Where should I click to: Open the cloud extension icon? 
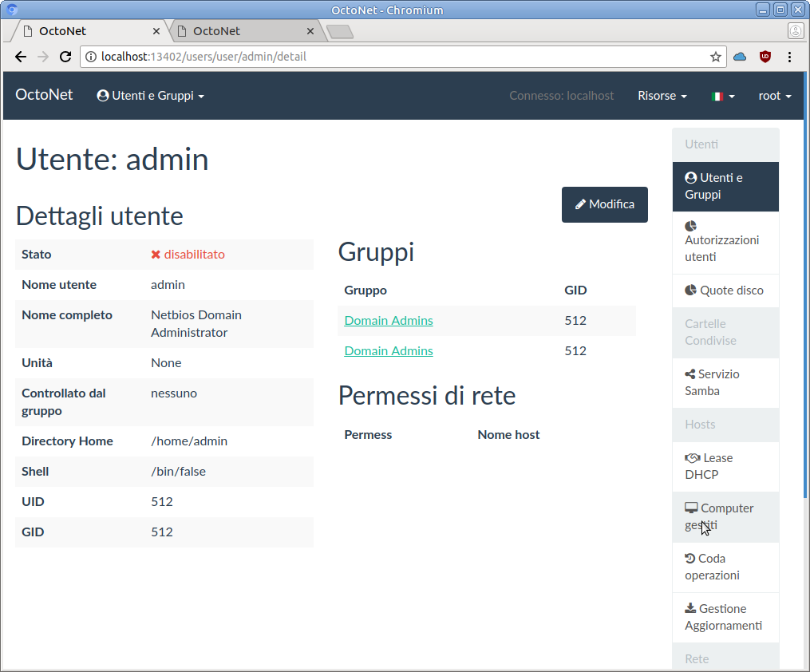[740, 57]
